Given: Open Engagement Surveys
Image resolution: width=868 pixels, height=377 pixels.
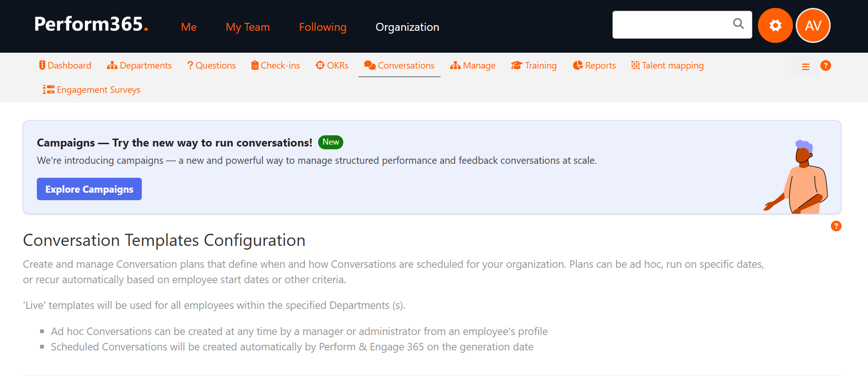Looking at the screenshot, I should [91, 90].
